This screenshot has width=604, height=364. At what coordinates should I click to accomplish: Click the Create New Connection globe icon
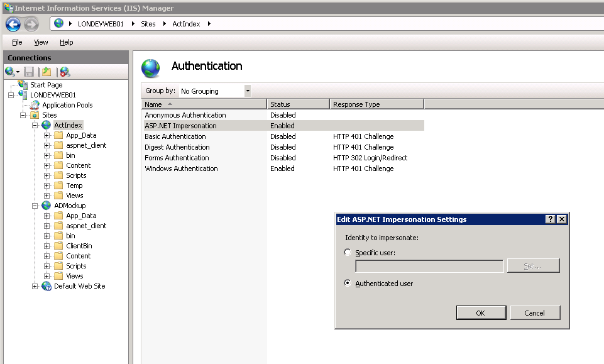point(10,72)
